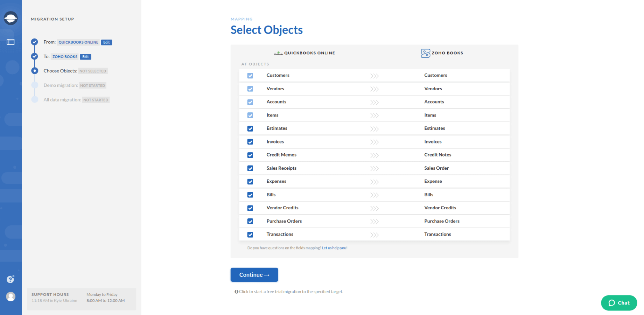
Task: Open the help question mark icon
Action: point(10,279)
